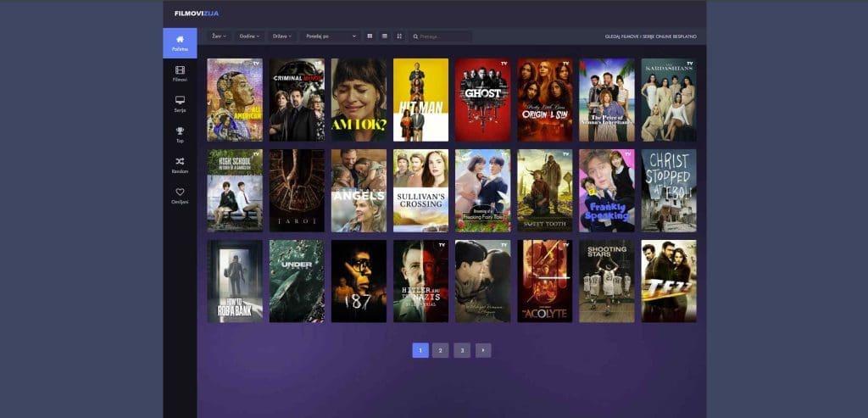Viewport: 868px width, 418px height.
Task: Open the Hit Man poster
Action: (421, 100)
